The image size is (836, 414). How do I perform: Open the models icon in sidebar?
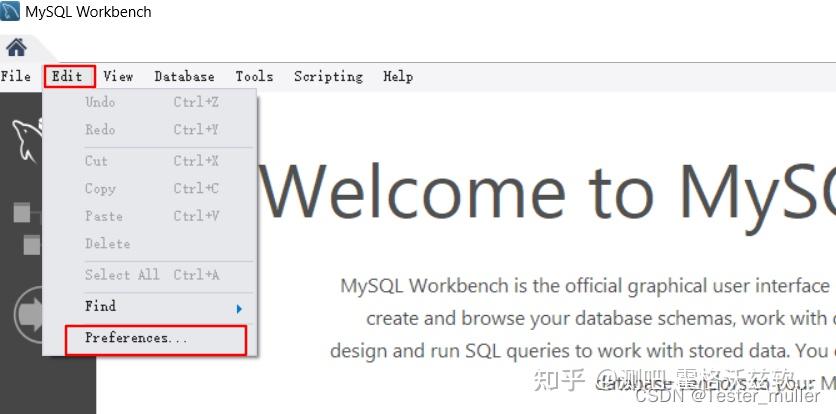(x=27, y=228)
